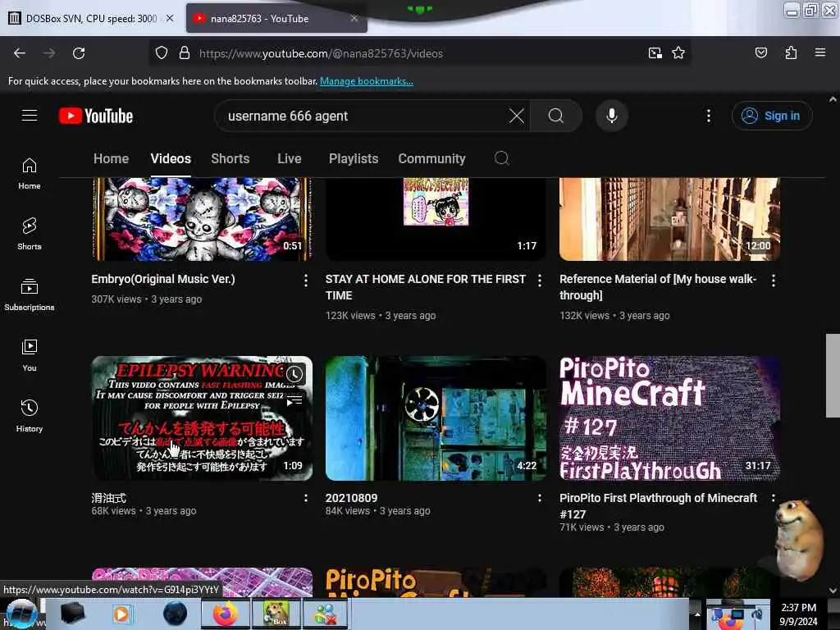This screenshot has height=630, width=840.
Task: Open Home in the left sidebar
Action: tap(30, 174)
